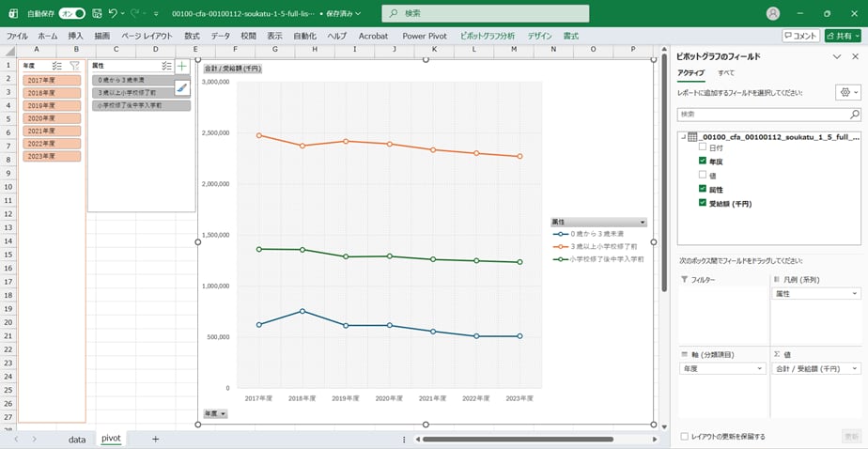Clear the filter on the 年度 slicer
The width and height of the screenshot is (868, 449).
[74, 67]
